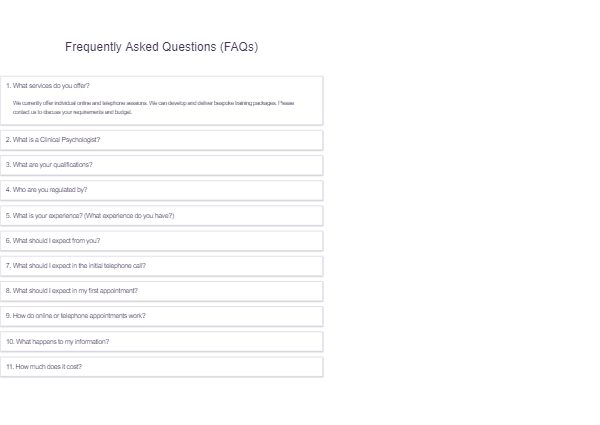Open the 'How much does it cost?' question
The image size is (600, 425).
tap(161, 367)
